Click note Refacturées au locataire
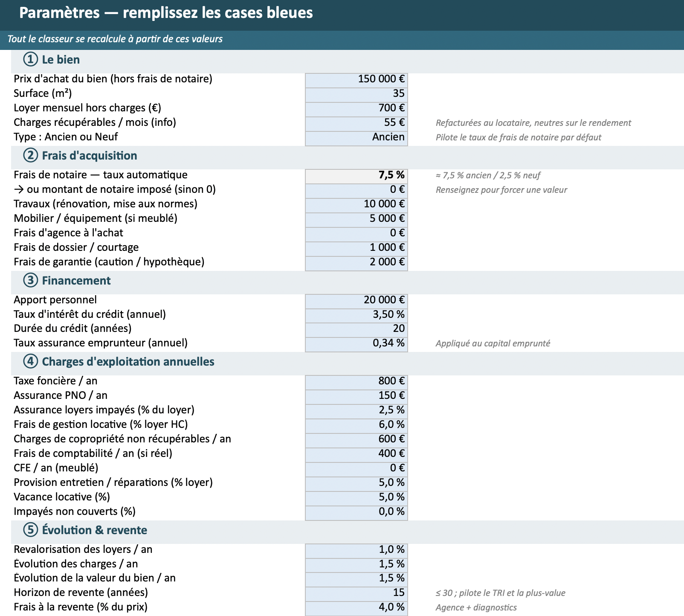 [533, 123]
